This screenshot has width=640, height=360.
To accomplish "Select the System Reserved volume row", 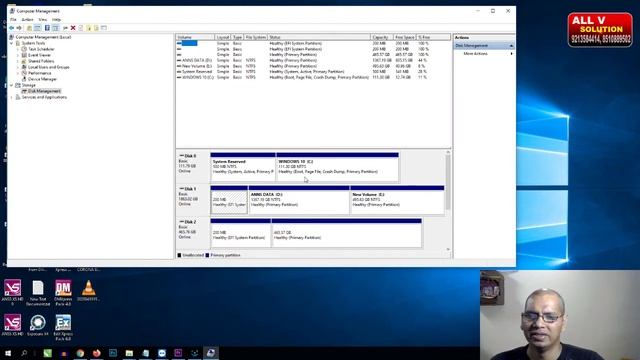I will coord(313,71).
